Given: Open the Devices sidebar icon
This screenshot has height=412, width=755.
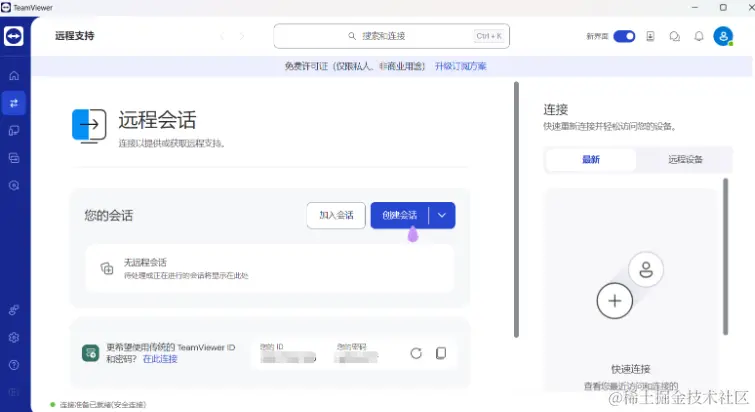Looking at the screenshot, I should [14, 130].
